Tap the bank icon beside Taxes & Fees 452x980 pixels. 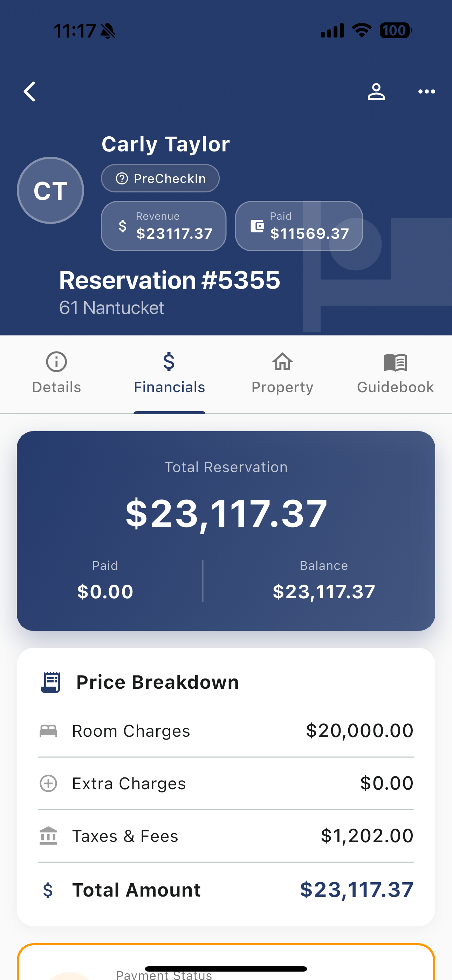click(x=48, y=836)
